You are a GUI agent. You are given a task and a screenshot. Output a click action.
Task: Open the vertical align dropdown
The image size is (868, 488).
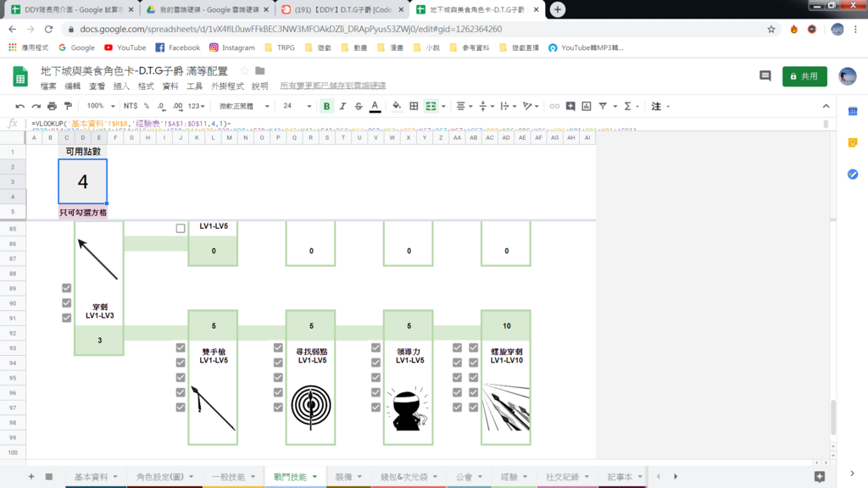[x=486, y=106]
